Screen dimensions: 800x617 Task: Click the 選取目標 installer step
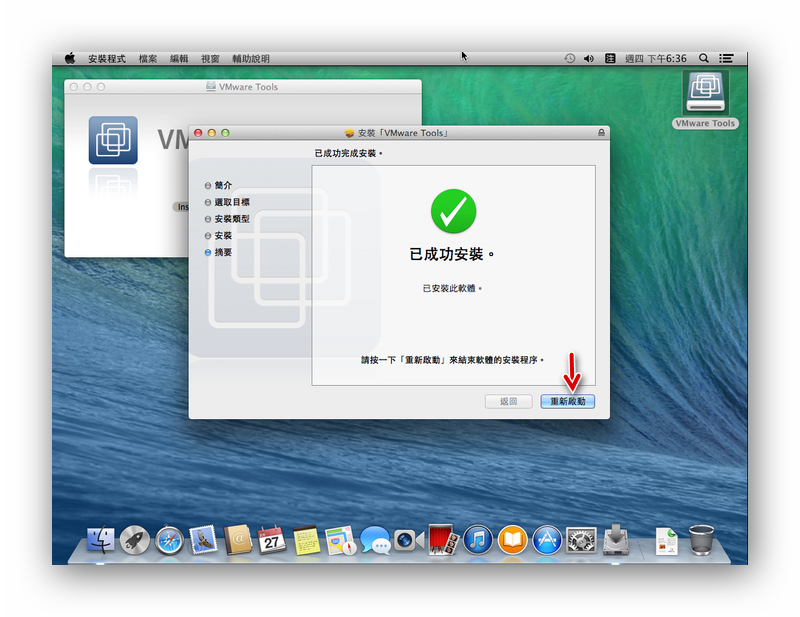click(232, 202)
